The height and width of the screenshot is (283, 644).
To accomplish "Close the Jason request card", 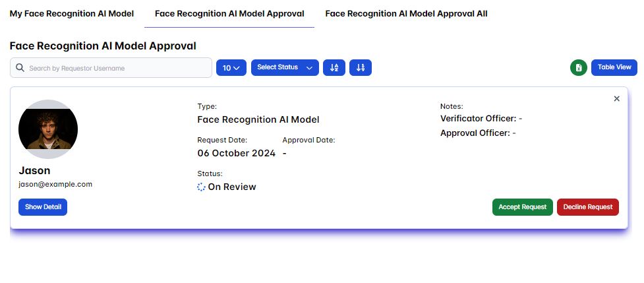I will coord(617,99).
